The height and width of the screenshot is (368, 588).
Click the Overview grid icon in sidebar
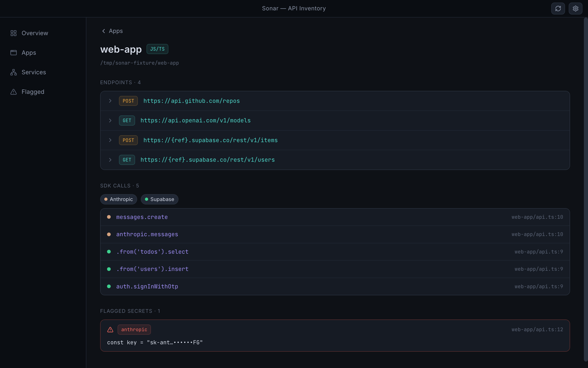(x=14, y=33)
